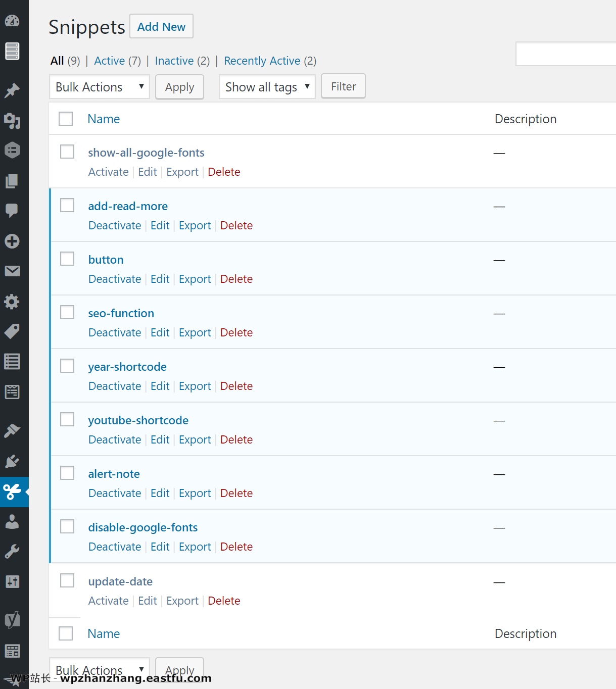Screen dimensions: 616x689
Task: Edit the button snippet
Action: tap(160, 279)
